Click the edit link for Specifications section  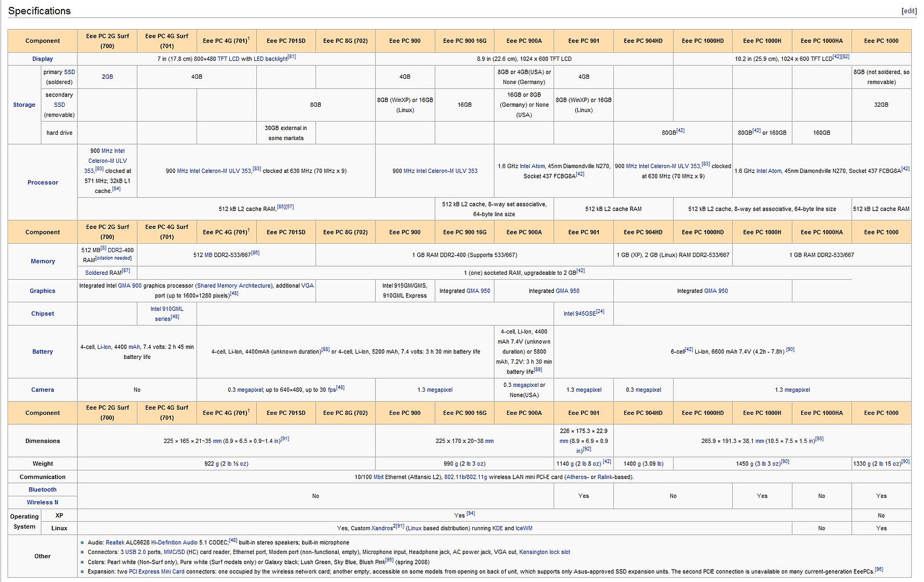click(x=909, y=11)
